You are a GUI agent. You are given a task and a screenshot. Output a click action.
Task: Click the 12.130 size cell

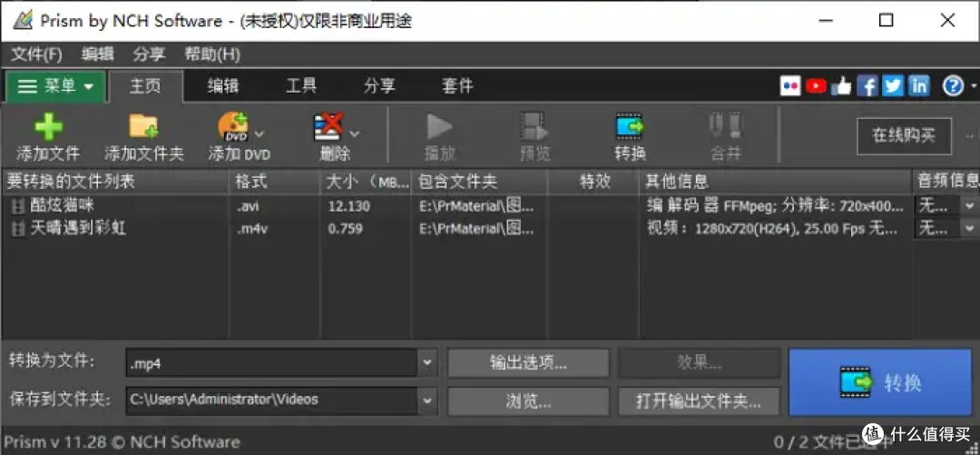click(348, 206)
